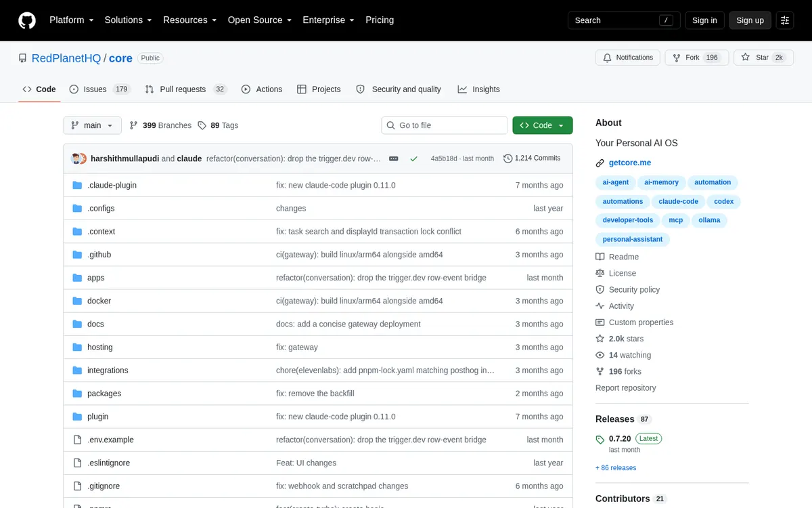Open the packages folder
This screenshot has width=812, height=508.
click(104, 394)
